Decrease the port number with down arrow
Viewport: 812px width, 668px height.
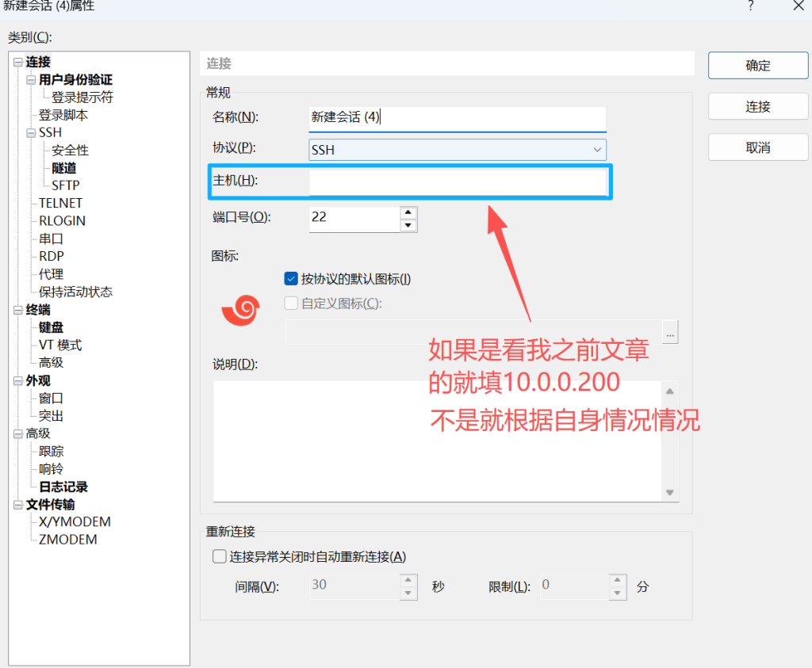point(408,225)
